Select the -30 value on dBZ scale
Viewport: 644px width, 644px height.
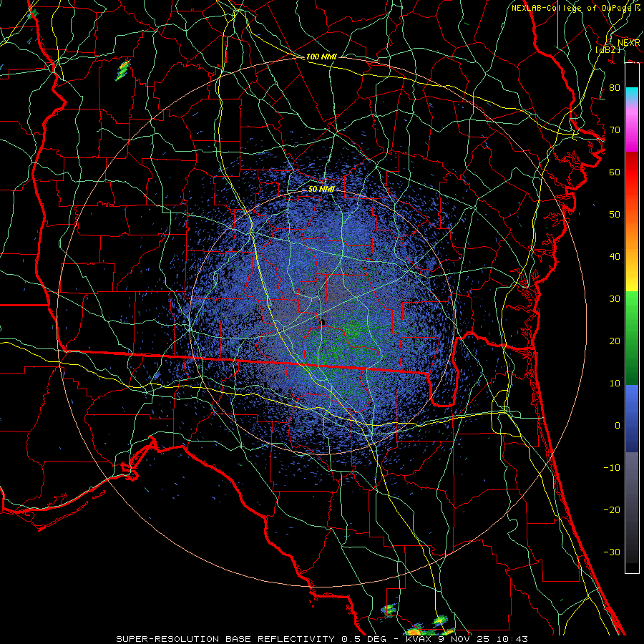click(612, 552)
